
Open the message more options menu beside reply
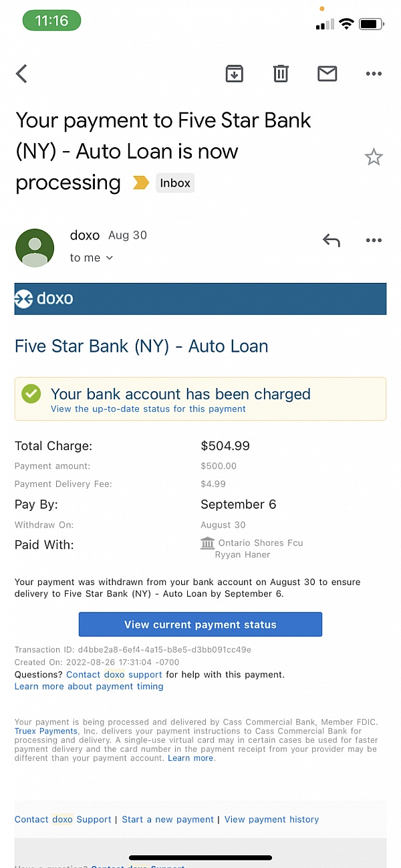pyautogui.click(x=374, y=241)
